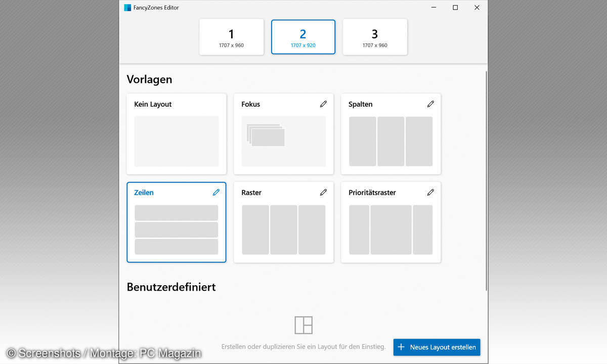Choose the Kein Layout template card

(177, 134)
